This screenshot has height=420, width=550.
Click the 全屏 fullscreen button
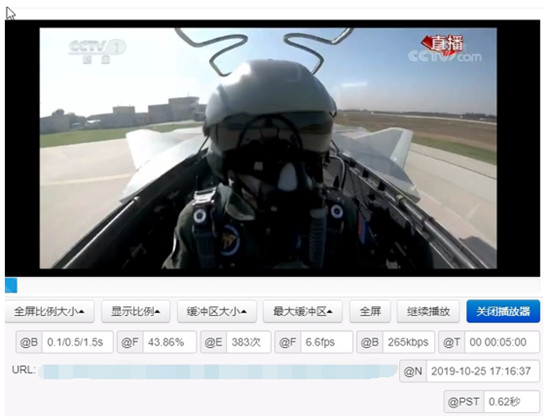[x=370, y=311]
